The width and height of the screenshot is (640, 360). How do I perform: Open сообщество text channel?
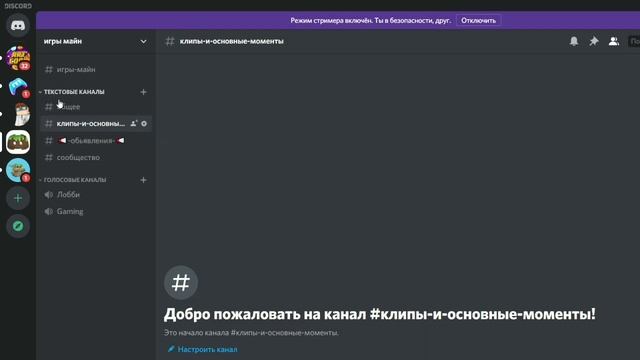click(96, 157)
